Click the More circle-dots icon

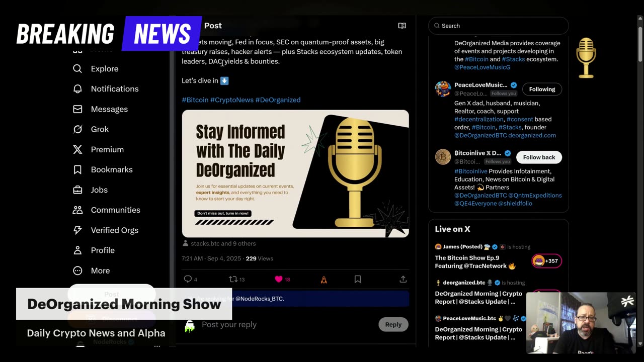77,270
